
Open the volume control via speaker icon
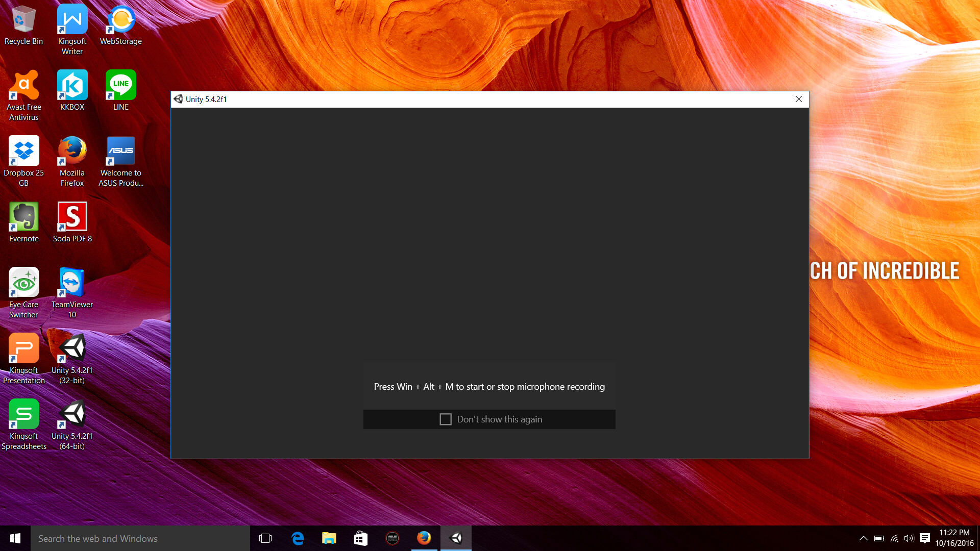pos(909,538)
